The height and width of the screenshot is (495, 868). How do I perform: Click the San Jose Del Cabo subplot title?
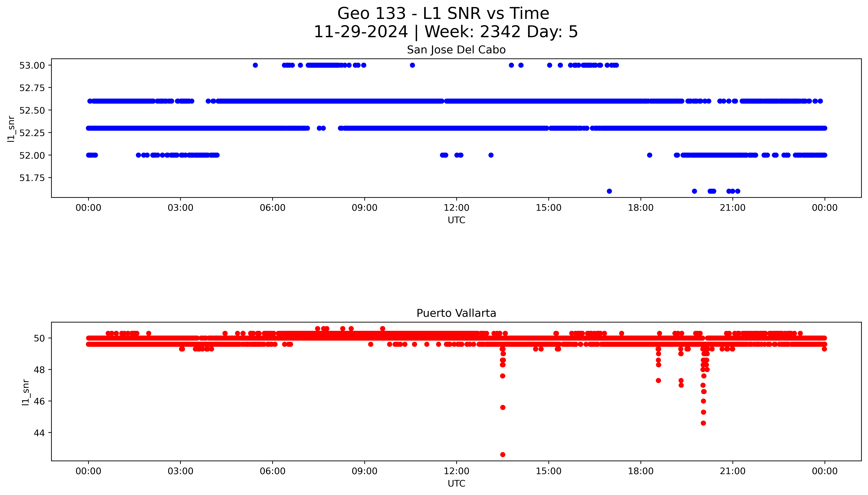point(456,50)
